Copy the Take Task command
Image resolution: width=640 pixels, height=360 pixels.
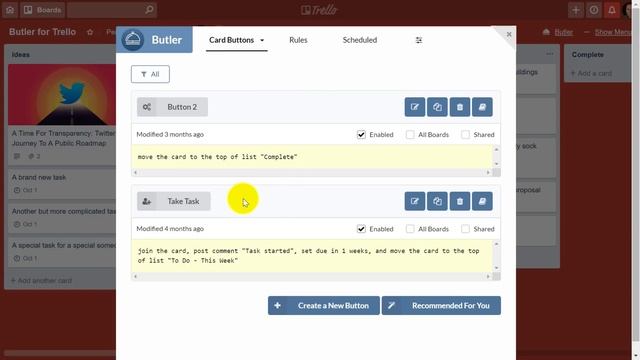click(437, 201)
